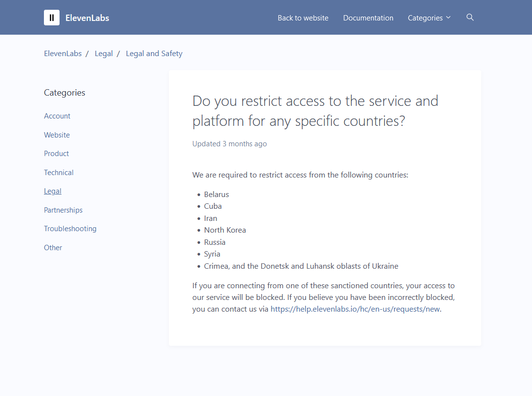The image size is (532, 396).
Task: Open the search magnifier icon
Action: tap(470, 17)
